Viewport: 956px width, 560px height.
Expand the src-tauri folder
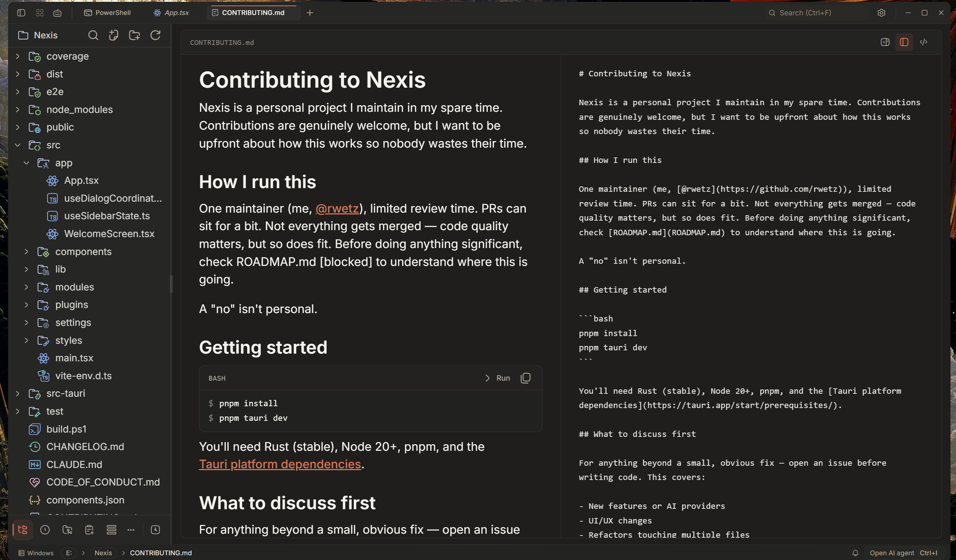coord(18,393)
